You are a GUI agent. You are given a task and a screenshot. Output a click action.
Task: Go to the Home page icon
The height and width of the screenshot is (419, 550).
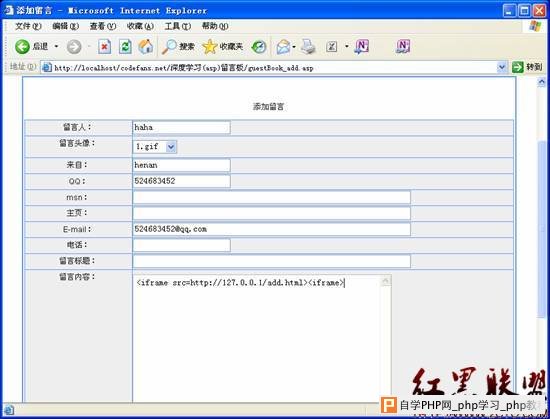(146, 46)
